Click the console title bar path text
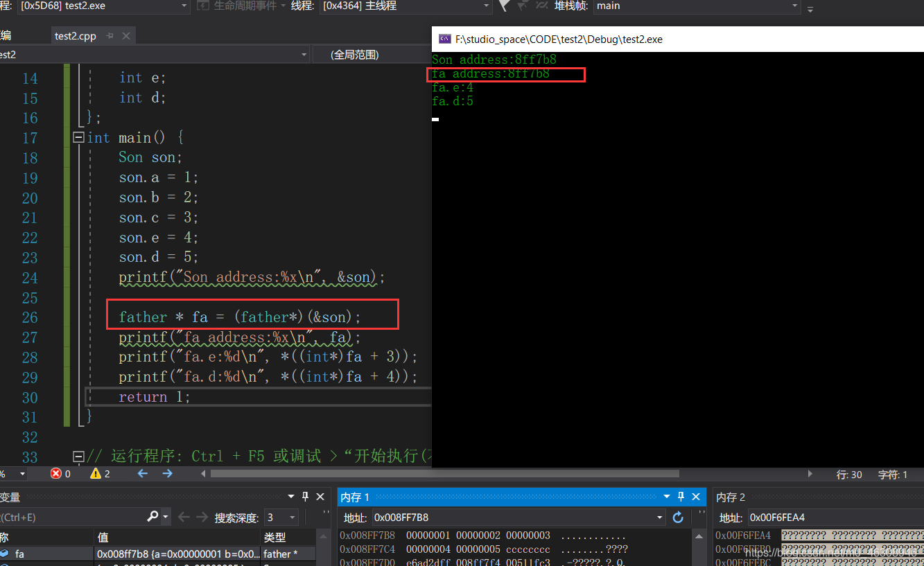This screenshot has height=566, width=924. (559, 39)
